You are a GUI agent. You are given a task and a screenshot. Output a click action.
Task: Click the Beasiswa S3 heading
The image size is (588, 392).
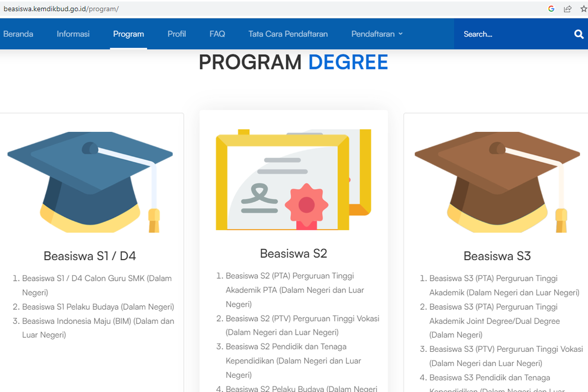(x=497, y=256)
